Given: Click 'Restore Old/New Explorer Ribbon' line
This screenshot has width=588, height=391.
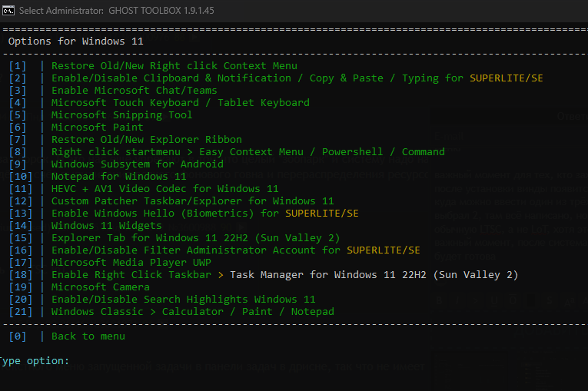Looking at the screenshot, I should click(x=147, y=140).
